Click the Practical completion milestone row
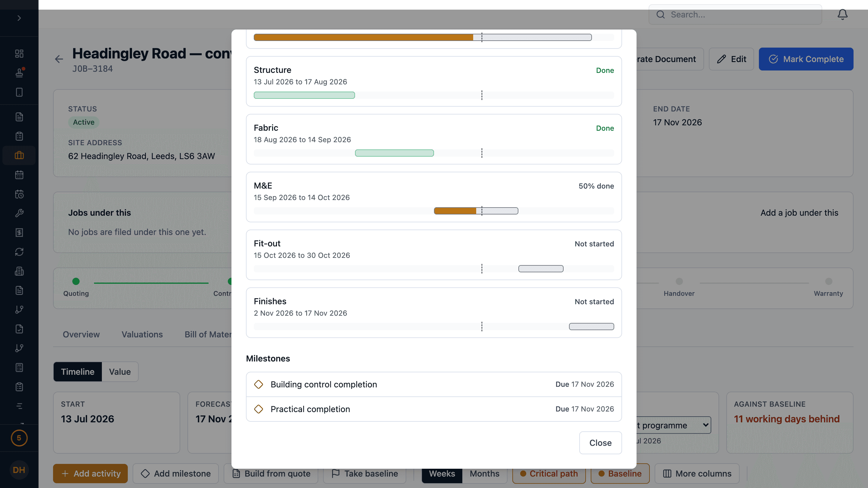The height and width of the screenshot is (488, 868). 434,409
